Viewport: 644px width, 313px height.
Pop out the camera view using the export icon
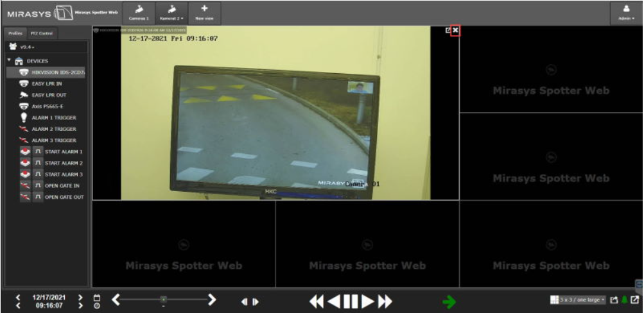[448, 30]
